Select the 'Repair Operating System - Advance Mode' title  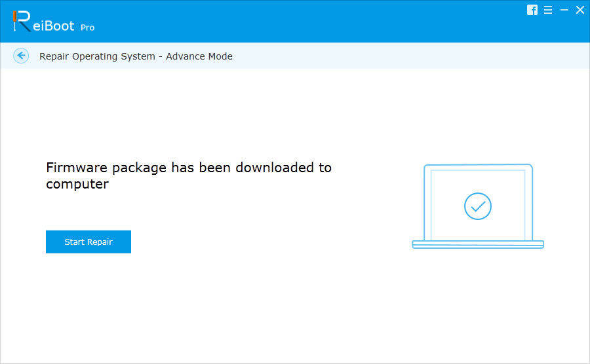[136, 56]
